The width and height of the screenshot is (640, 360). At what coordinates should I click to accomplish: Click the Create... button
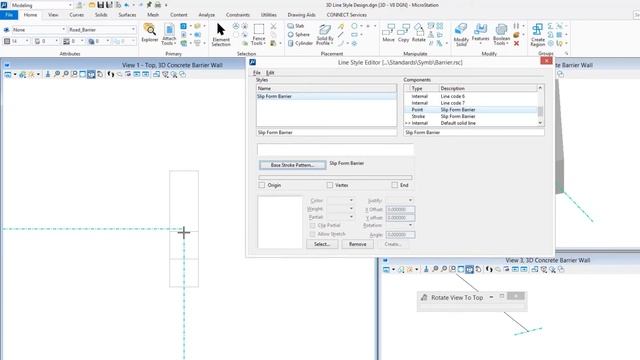(393, 244)
